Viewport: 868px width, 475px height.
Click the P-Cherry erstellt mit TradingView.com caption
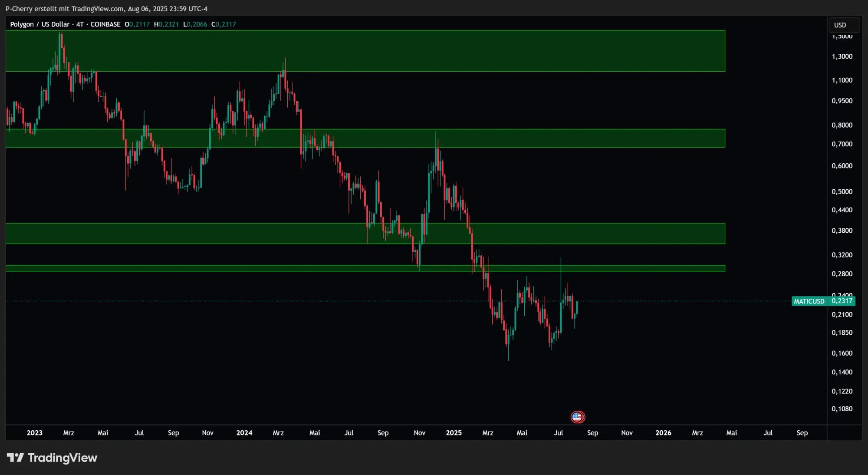click(106, 9)
